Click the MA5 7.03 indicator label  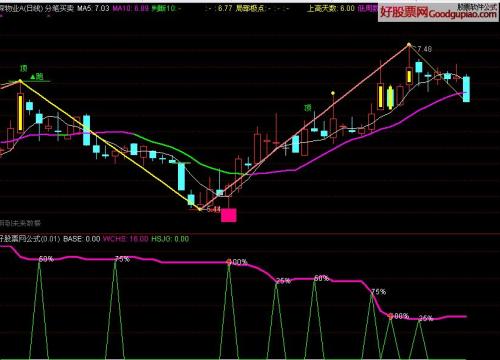(x=93, y=8)
